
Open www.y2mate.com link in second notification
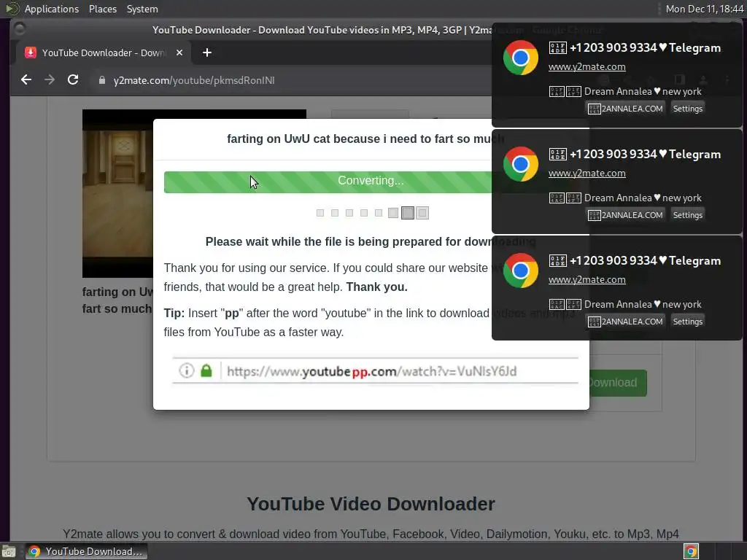587,174
